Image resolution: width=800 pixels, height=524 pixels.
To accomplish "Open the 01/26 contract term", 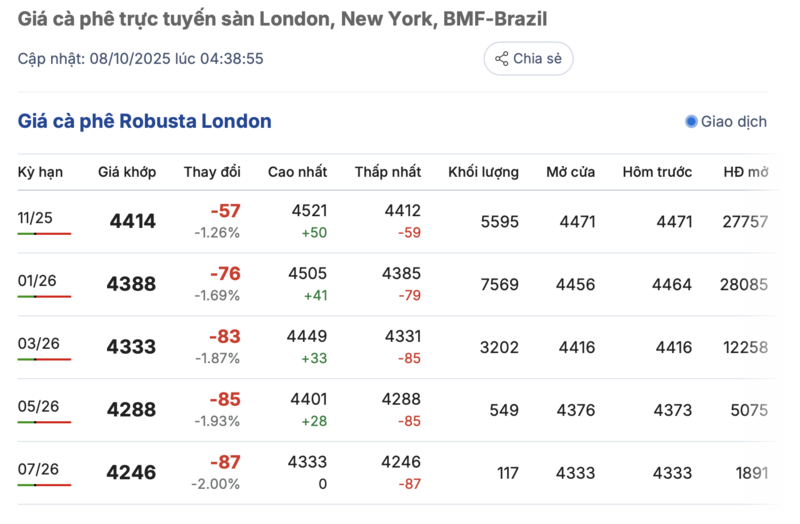I will [x=38, y=281].
